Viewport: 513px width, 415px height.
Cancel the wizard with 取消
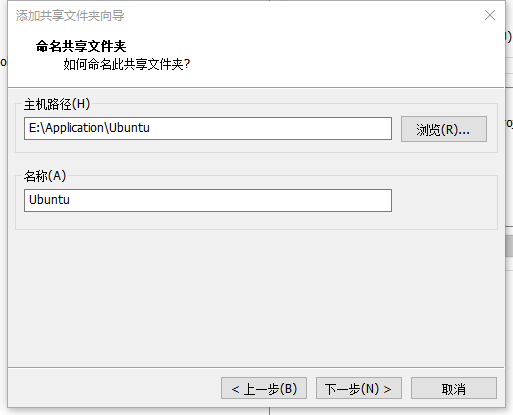pos(454,388)
